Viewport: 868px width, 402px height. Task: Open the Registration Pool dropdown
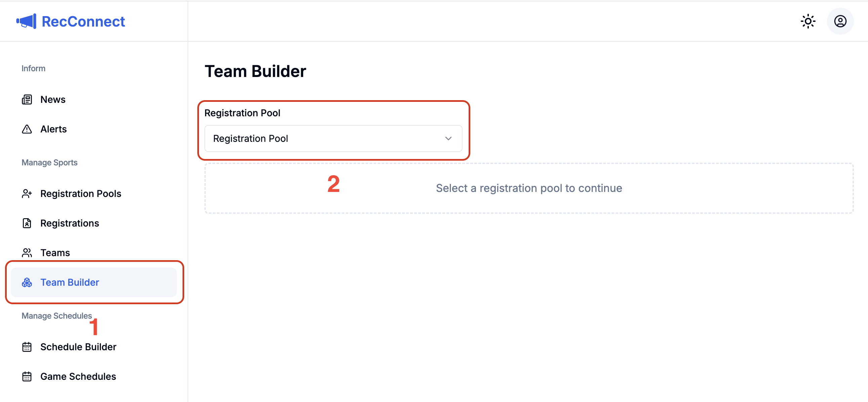333,138
